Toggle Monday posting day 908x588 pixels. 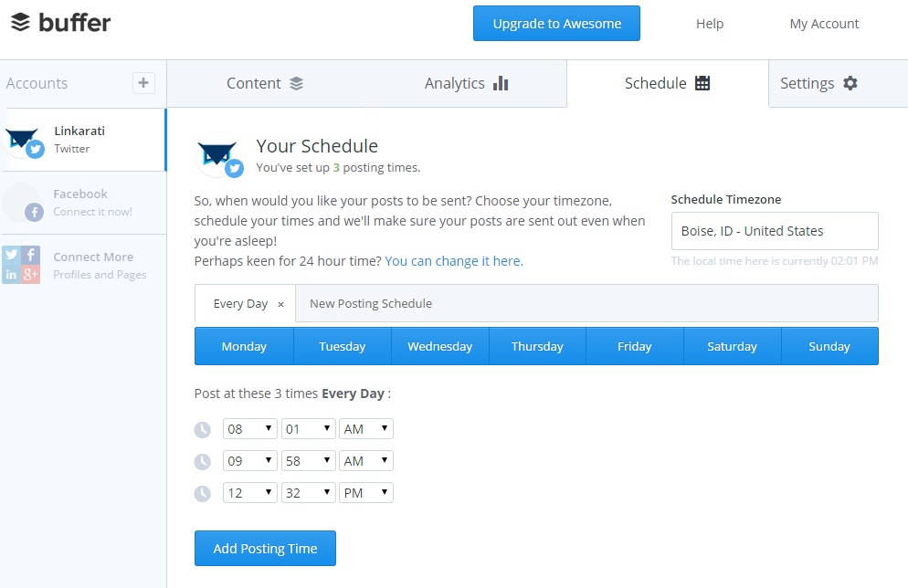(x=244, y=346)
